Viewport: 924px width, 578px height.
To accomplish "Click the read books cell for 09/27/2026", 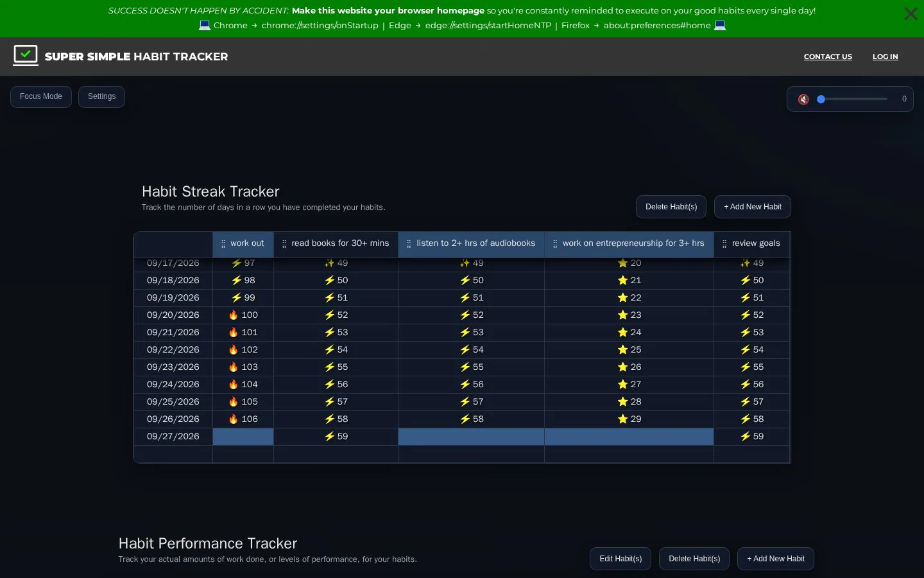I will pyautogui.click(x=336, y=437).
